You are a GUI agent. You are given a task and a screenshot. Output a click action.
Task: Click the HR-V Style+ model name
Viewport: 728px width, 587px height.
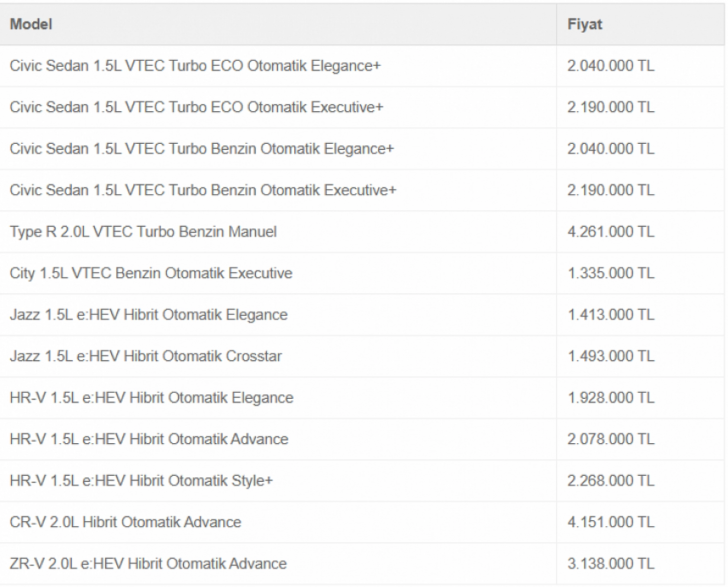coord(141,481)
